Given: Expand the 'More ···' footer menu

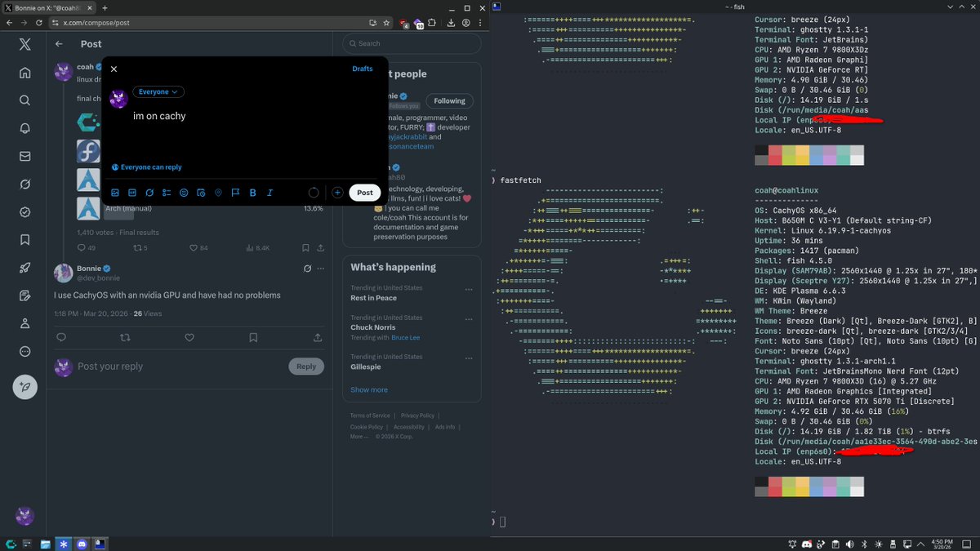Looking at the screenshot, I should tap(359, 437).
